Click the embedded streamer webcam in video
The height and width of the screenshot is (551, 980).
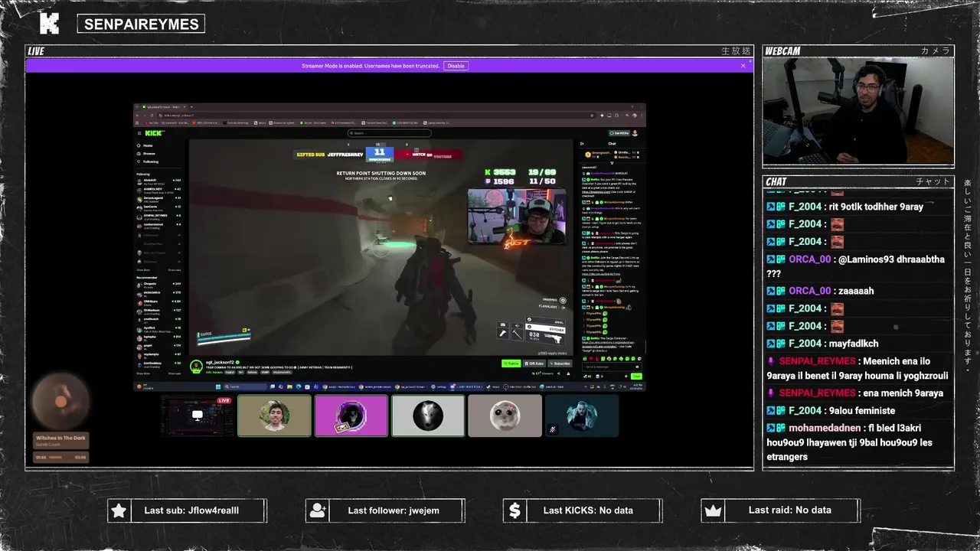(x=517, y=216)
